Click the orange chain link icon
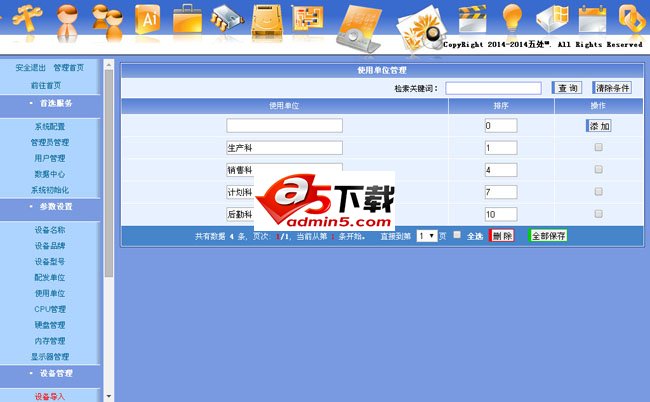This screenshot has height=402, width=650. click(x=632, y=19)
